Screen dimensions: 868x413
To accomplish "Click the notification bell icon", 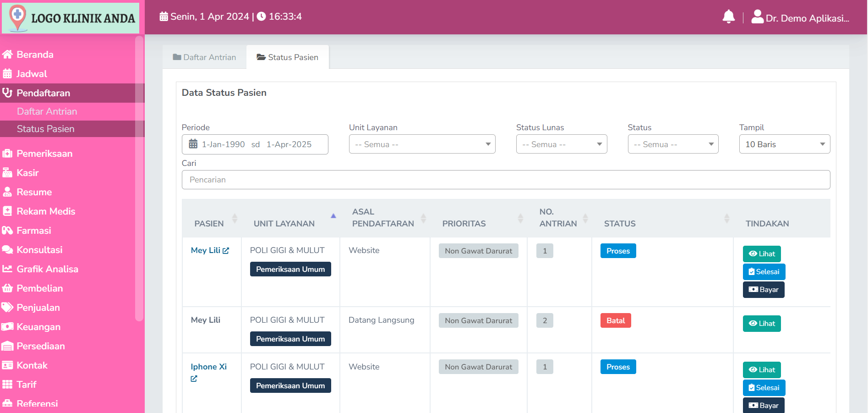I will coord(728,17).
